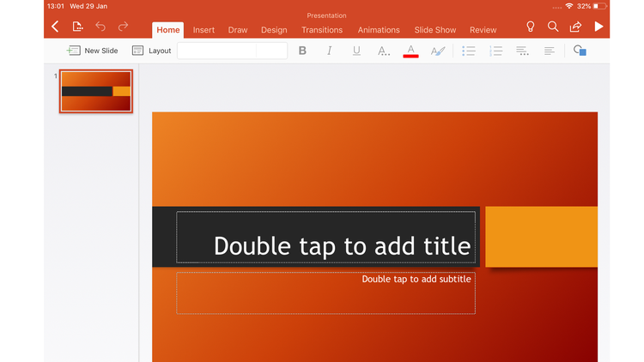The height and width of the screenshot is (362, 644).
Task: Add a New Slide
Action: [x=93, y=51]
